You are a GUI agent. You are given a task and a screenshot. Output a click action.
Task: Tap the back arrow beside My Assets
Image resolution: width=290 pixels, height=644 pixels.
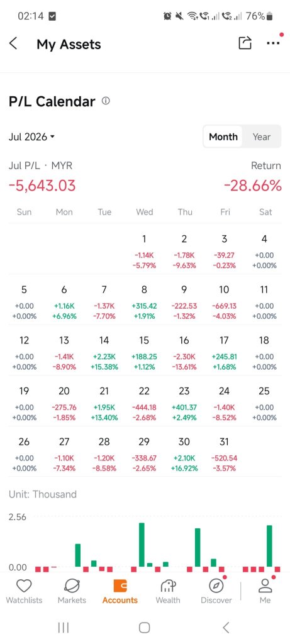point(13,43)
